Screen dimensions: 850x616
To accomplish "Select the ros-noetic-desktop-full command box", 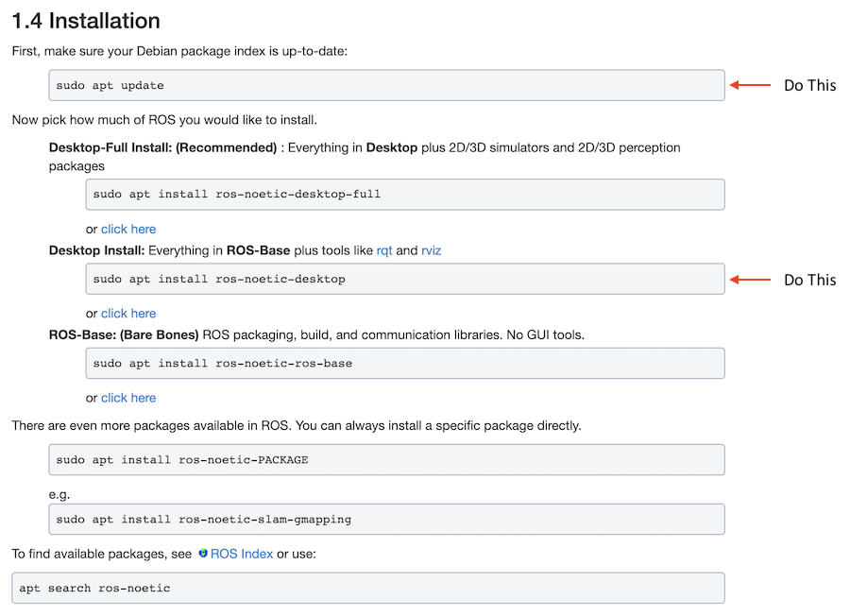I will 405,195.
